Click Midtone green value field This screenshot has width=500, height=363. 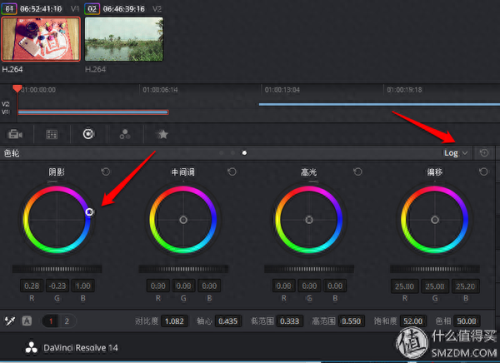point(184,286)
